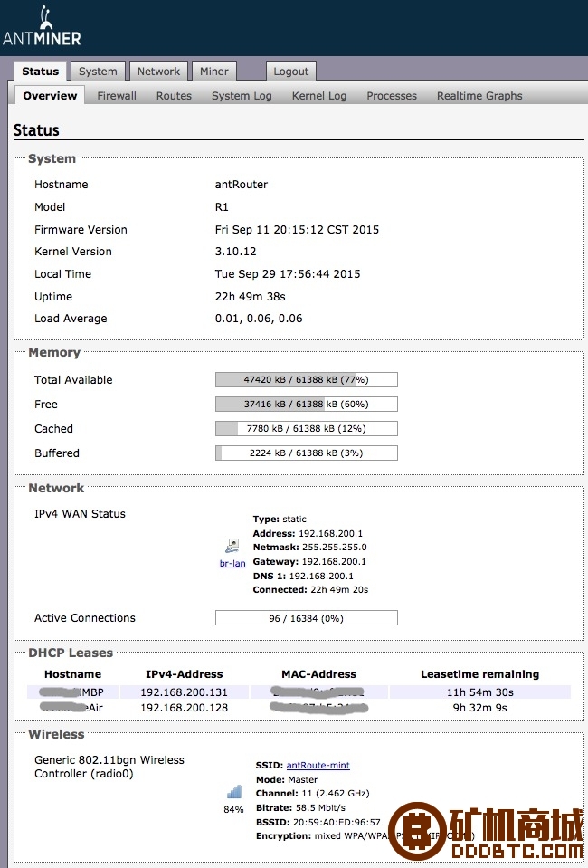Click the Free memory progress bar
Viewport: 588px width, 868px height.
pos(307,404)
